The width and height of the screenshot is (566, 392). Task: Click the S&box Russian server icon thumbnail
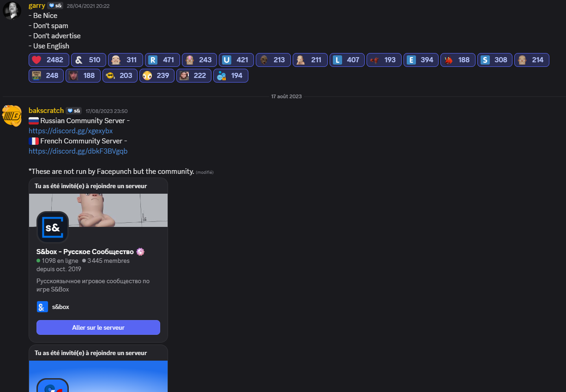click(53, 227)
